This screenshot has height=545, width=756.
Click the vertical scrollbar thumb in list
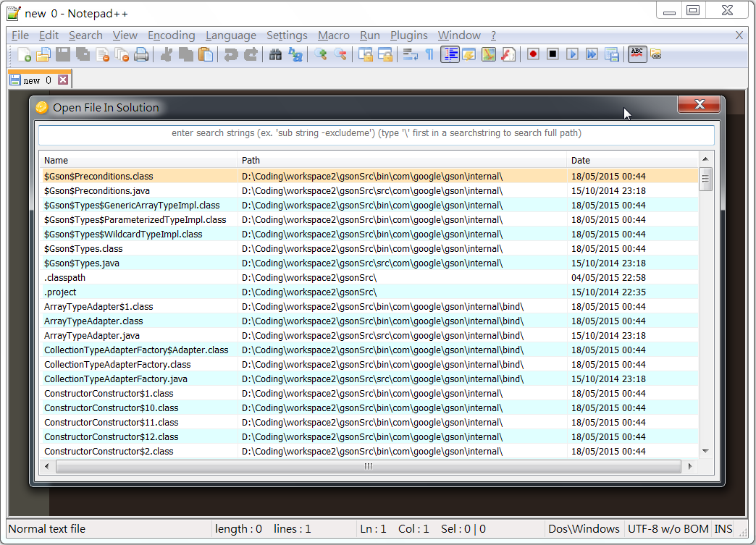(x=705, y=179)
